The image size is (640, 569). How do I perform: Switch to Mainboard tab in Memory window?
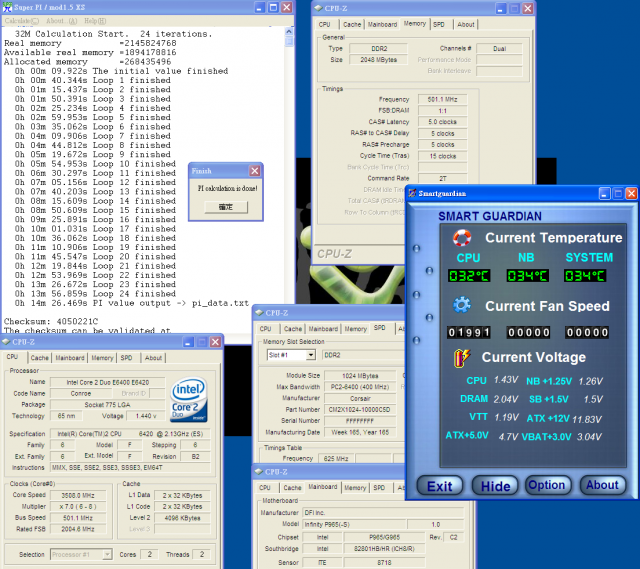(x=382, y=24)
